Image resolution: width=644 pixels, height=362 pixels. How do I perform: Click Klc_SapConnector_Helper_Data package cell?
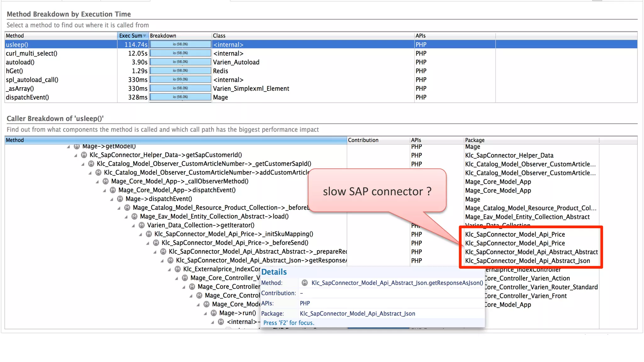click(509, 155)
